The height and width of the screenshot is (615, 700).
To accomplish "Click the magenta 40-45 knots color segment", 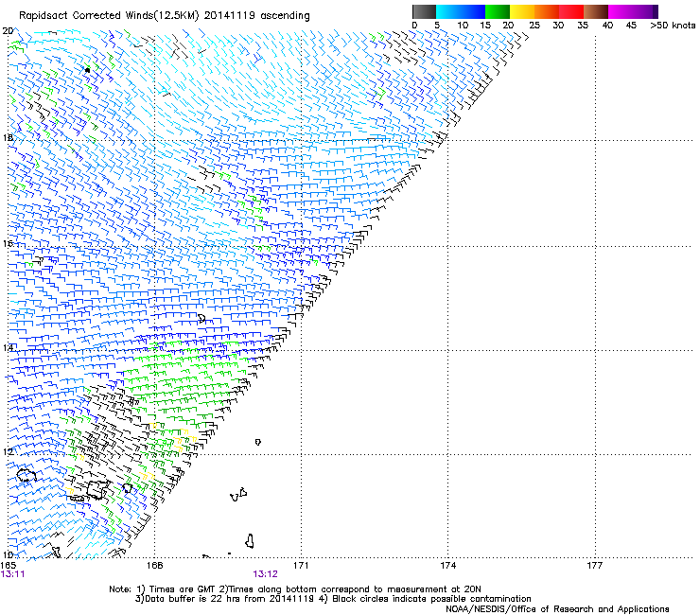I will (x=621, y=11).
